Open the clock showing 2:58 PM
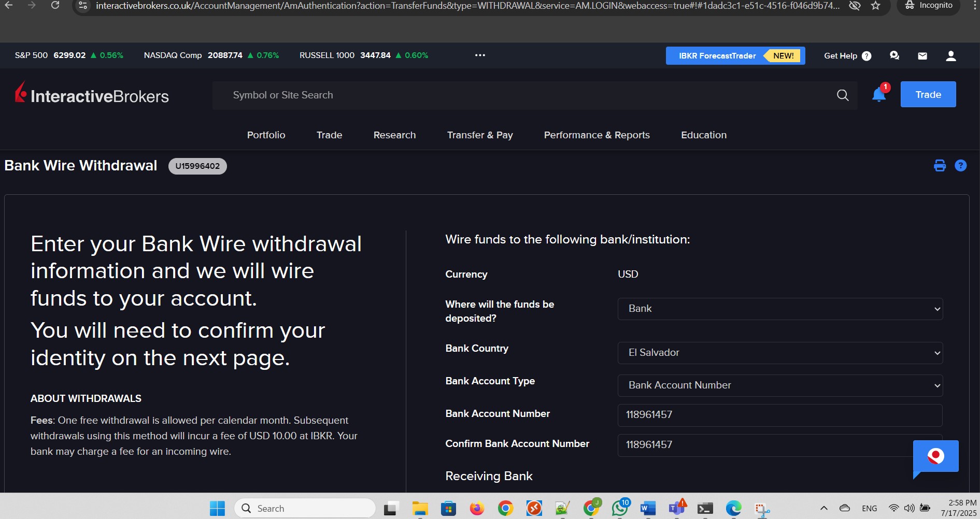 (x=959, y=508)
